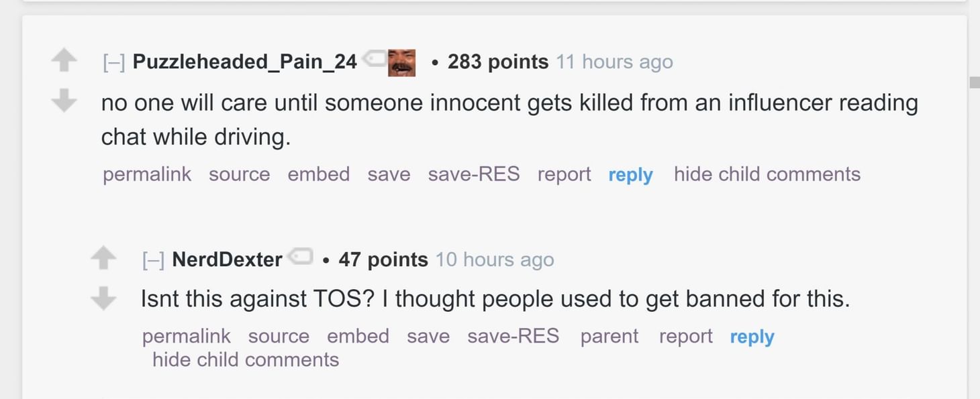Reply to Puzzleheaded_Pain_24's comment
The width and height of the screenshot is (980, 399).
tap(630, 174)
